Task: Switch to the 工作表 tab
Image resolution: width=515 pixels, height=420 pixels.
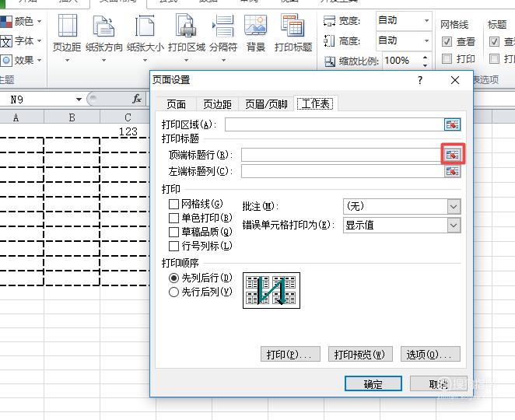Action: point(315,103)
